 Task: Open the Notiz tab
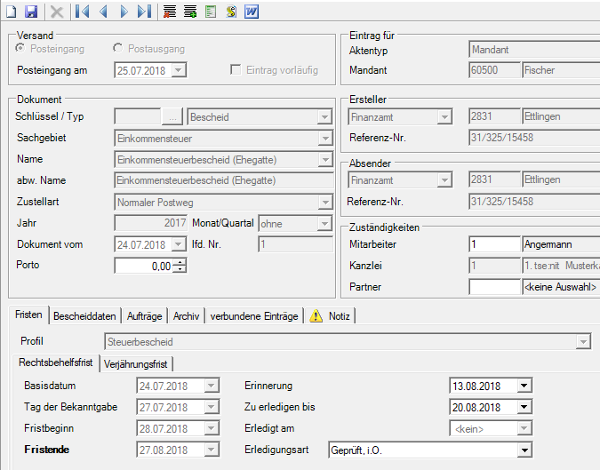[331, 316]
